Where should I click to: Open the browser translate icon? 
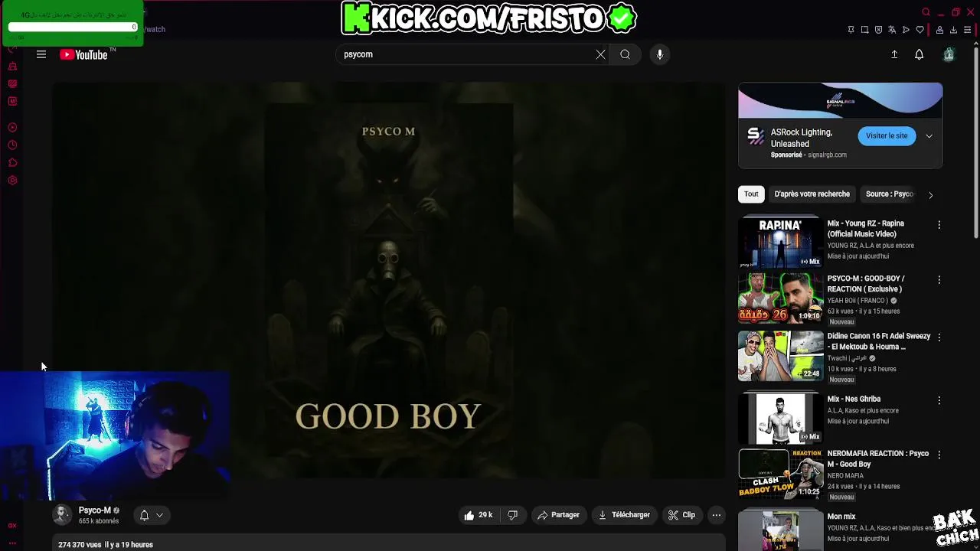coord(892,30)
